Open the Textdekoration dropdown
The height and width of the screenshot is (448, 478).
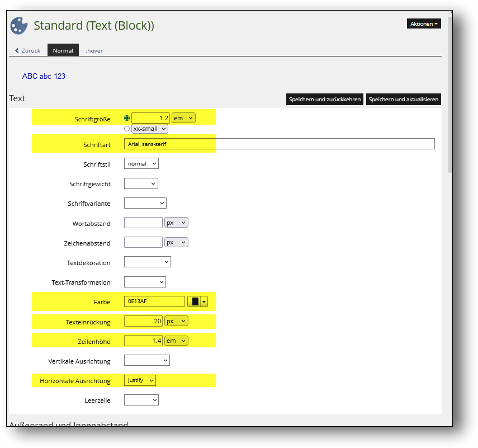click(147, 262)
